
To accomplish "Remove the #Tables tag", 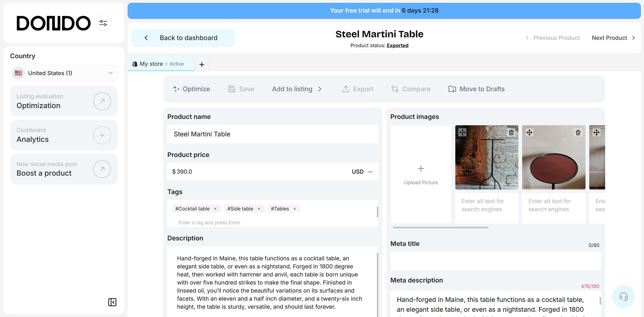I will point(294,209).
